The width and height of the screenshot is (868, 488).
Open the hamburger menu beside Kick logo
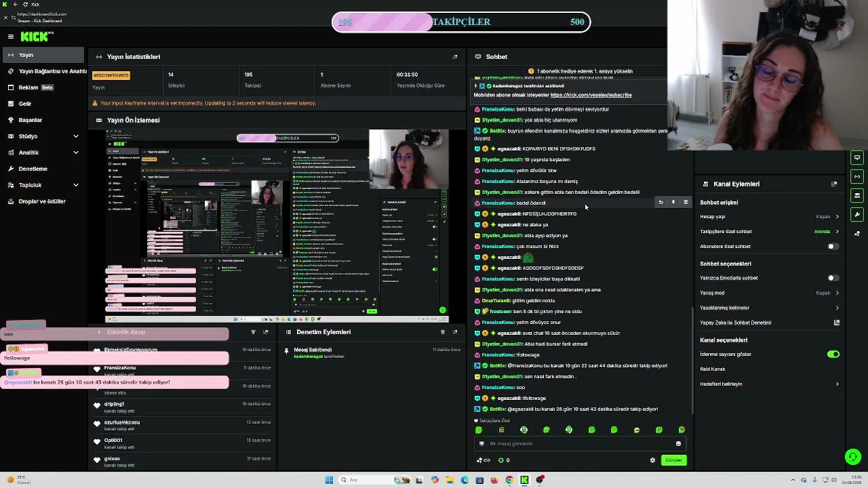pyautogui.click(x=11, y=37)
